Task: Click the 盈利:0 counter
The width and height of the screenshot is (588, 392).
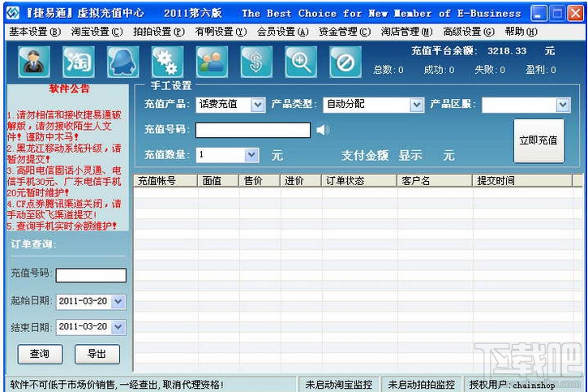Action: coord(541,70)
